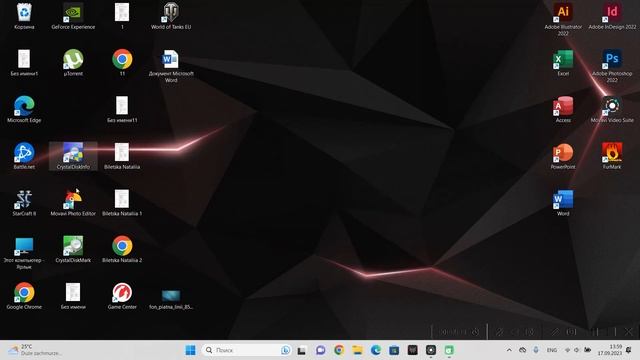Select the Chrome file named 11
This screenshot has width=640, height=360.
pos(122,63)
